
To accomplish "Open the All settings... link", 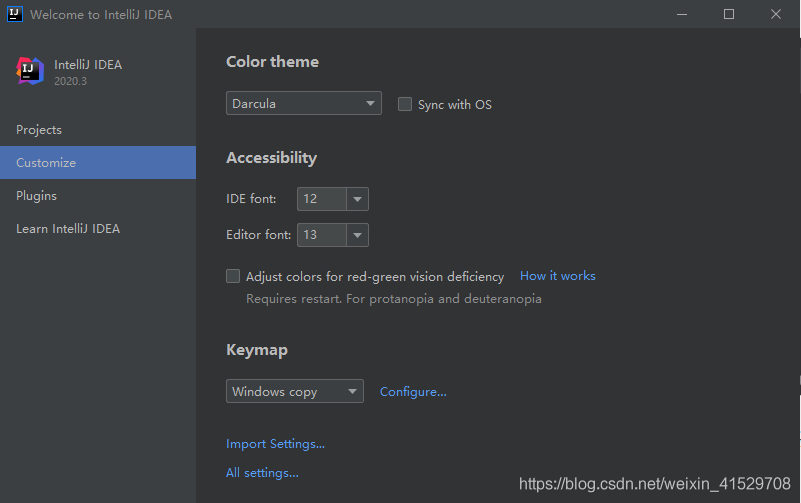I will tap(262, 473).
